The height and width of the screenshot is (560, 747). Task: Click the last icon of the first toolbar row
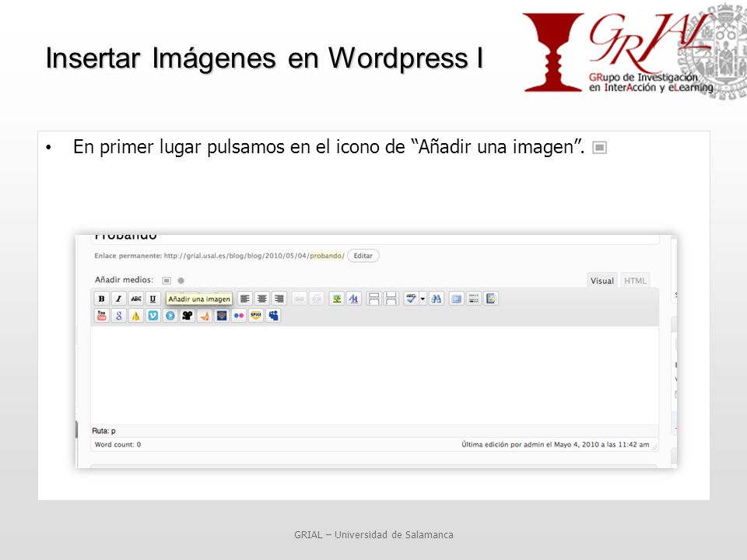491,299
